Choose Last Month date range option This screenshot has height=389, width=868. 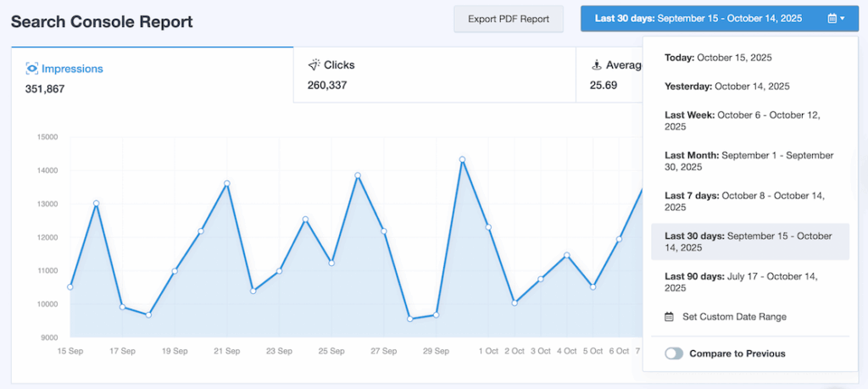click(x=749, y=161)
